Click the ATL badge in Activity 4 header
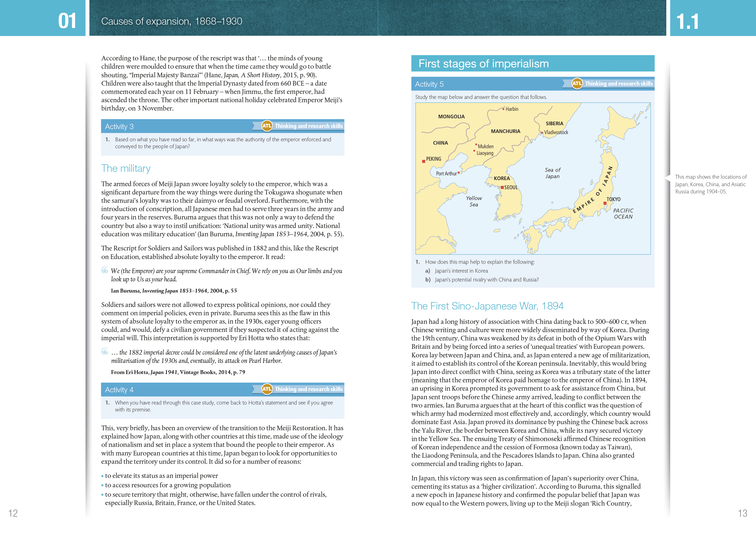This screenshot has height=535, width=756. (x=267, y=389)
